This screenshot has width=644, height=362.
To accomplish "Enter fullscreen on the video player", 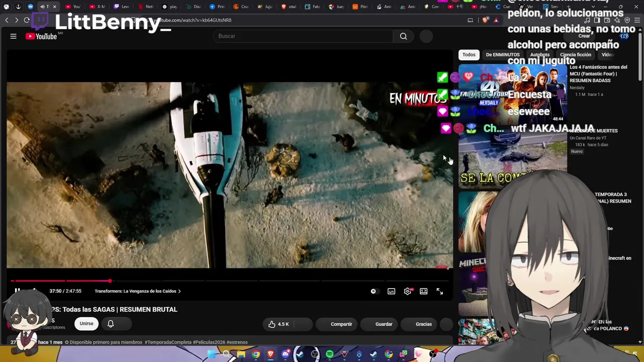I will (440, 291).
